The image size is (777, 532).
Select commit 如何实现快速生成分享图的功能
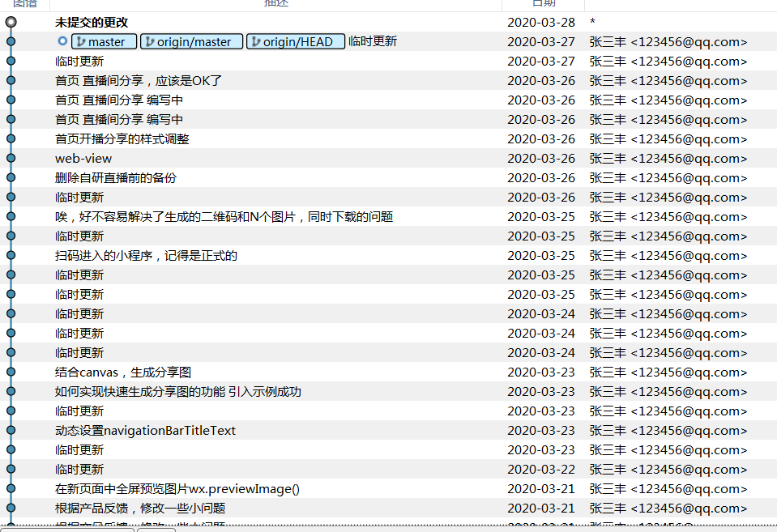(177, 392)
